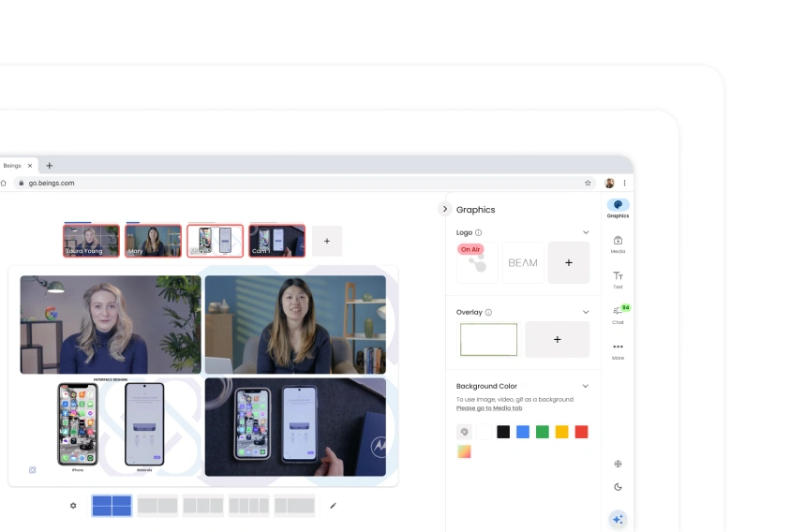Open the More options sidebar item
The image size is (790, 532).
pyautogui.click(x=618, y=351)
